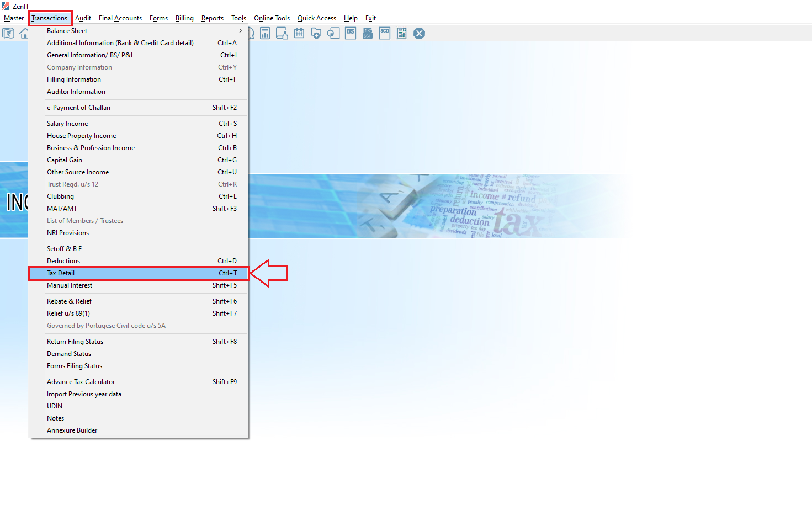The image size is (812, 521).
Task: Select General Information/ BS/ P&L
Action: point(138,55)
